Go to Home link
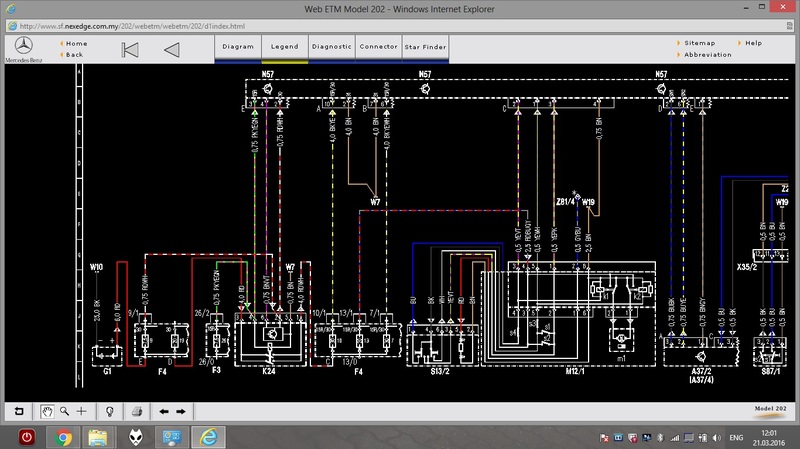Viewport: 800px width, 449px height. (x=75, y=43)
